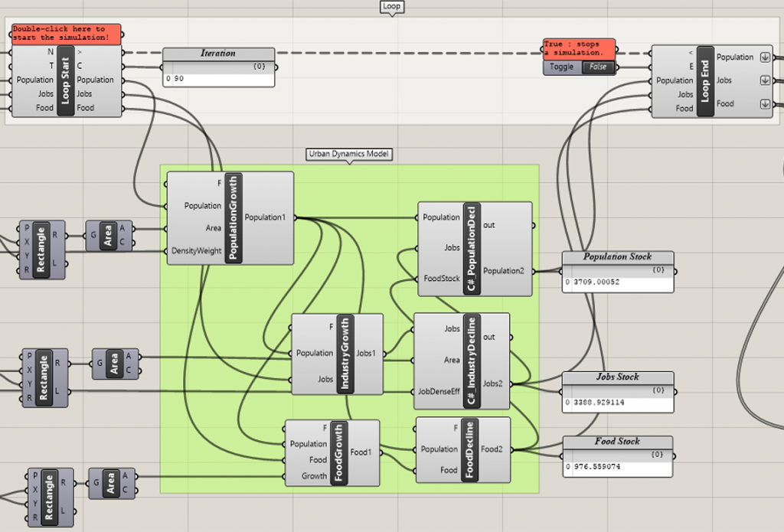Click the Food2 output of FoodDecline

pos(492,449)
